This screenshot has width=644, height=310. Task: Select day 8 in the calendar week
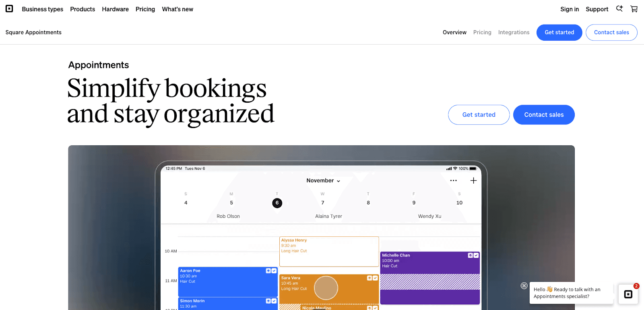point(368,203)
